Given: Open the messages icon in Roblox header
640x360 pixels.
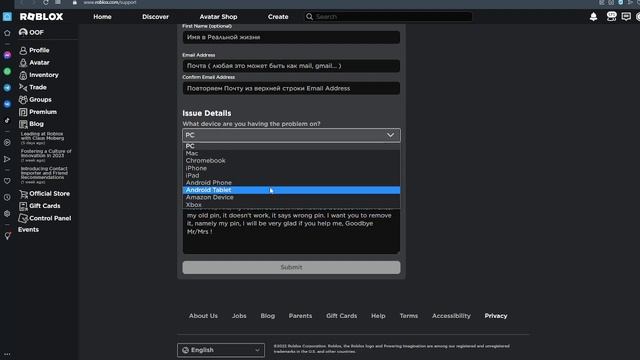Looking at the screenshot, I should click(x=626, y=17).
